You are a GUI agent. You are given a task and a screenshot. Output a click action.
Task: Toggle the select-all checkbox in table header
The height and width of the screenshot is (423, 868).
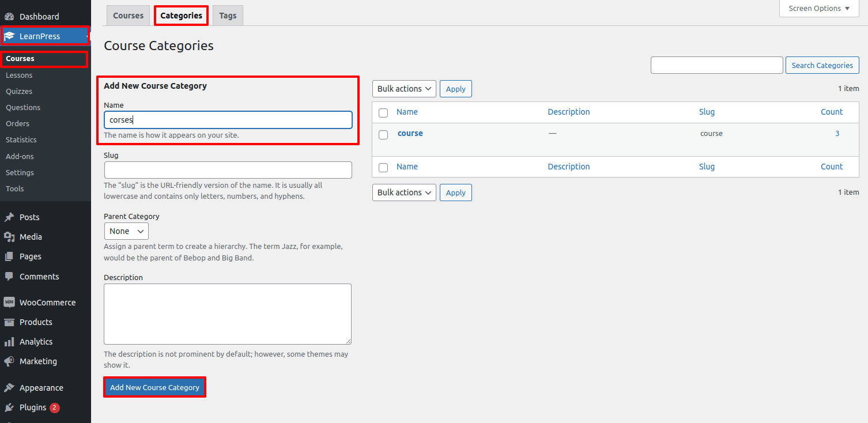[x=383, y=113]
